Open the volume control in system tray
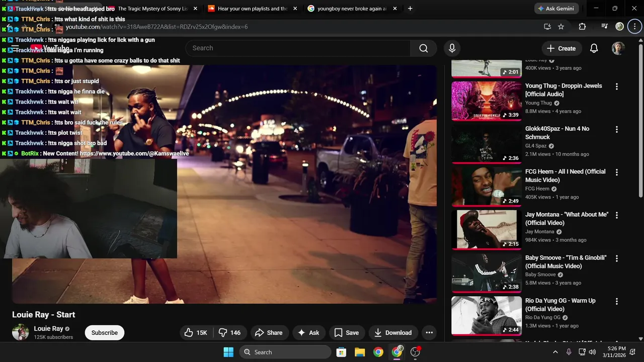 (592, 352)
